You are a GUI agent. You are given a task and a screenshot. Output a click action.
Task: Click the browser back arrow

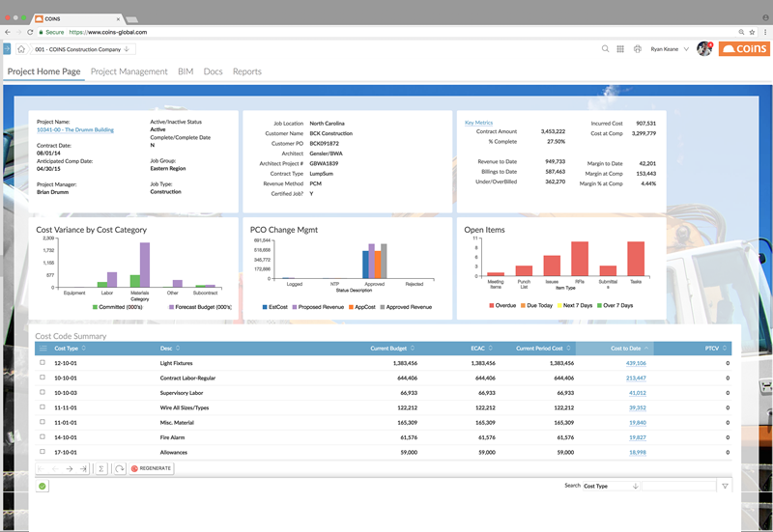click(x=8, y=32)
